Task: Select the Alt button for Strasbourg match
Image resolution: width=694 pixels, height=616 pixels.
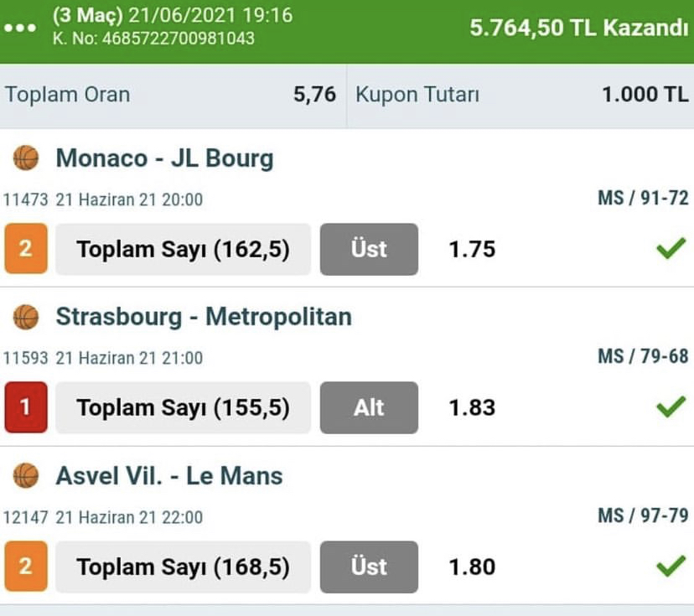Action: click(369, 407)
